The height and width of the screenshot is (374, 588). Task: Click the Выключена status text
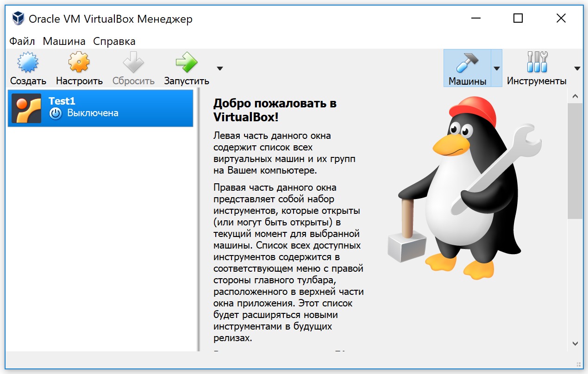(x=93, y=113)
